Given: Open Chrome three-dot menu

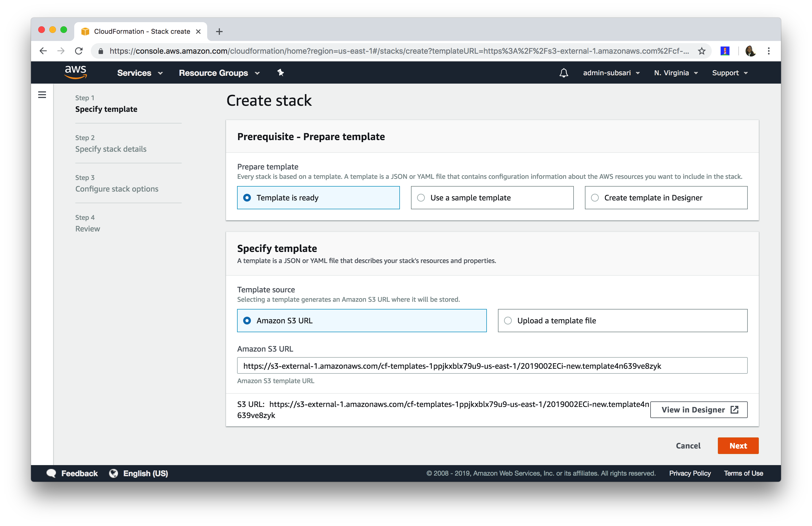Looking at the screenshot, I should coord(768,51).
